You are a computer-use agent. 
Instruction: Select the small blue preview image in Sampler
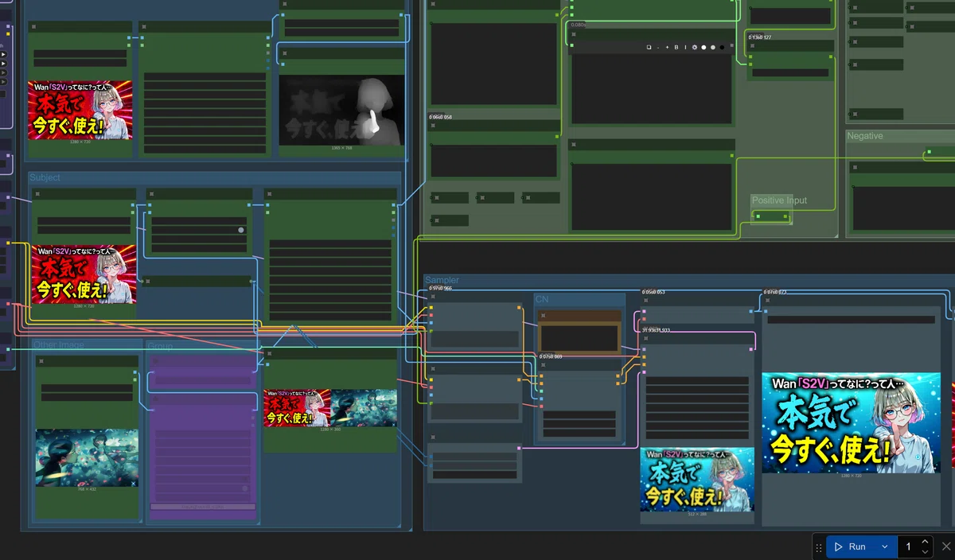click(x=697, y=479)
